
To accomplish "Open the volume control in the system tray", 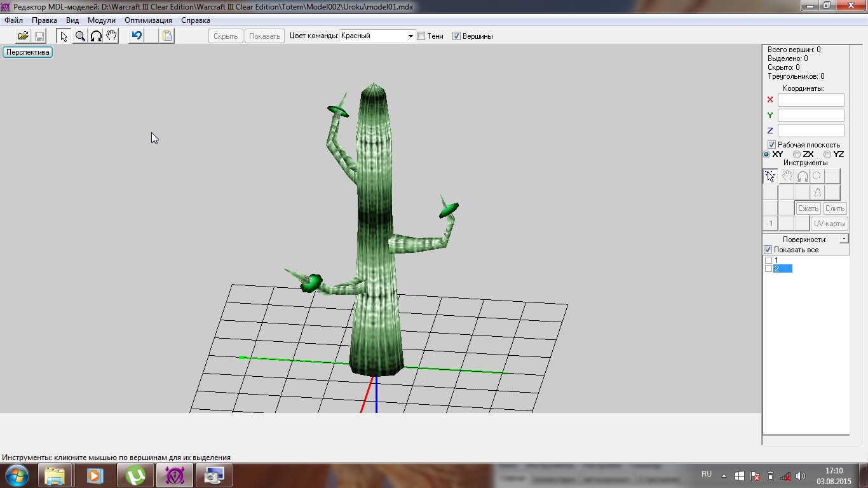I will pos(801,475).
